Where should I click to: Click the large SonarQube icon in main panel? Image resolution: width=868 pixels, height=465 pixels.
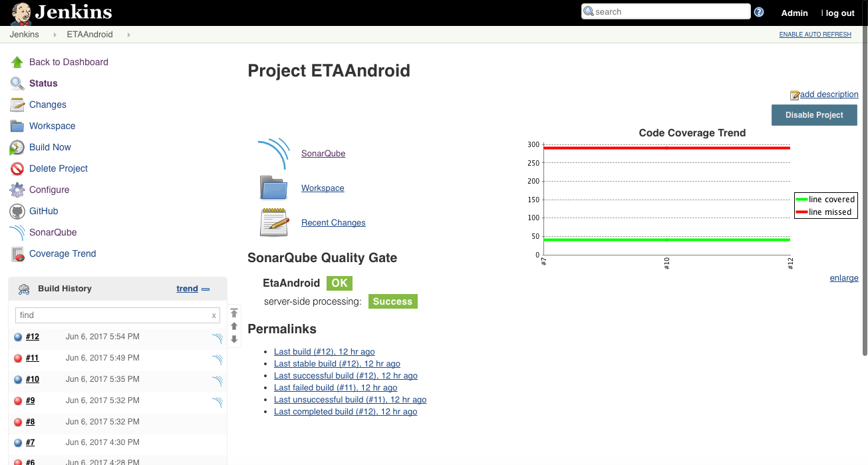[x=274, y=154]
